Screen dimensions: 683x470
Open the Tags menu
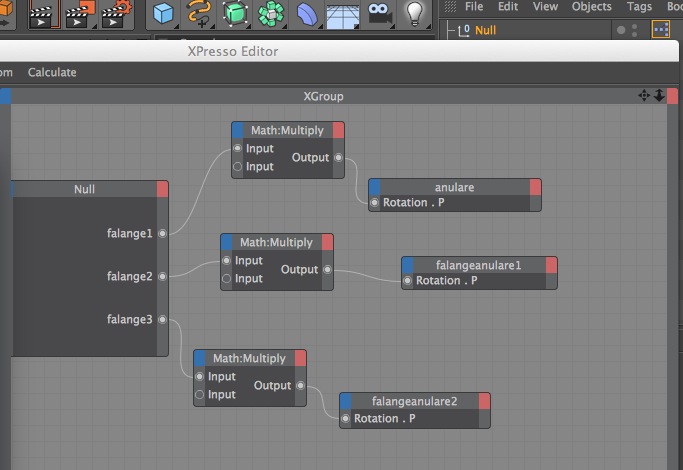(639, 7)
